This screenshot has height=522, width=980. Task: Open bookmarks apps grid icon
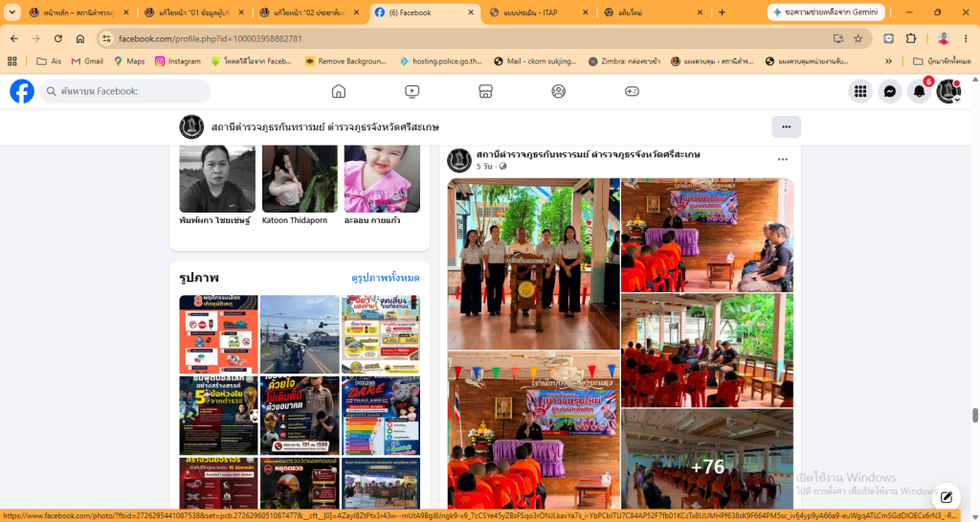11,61
